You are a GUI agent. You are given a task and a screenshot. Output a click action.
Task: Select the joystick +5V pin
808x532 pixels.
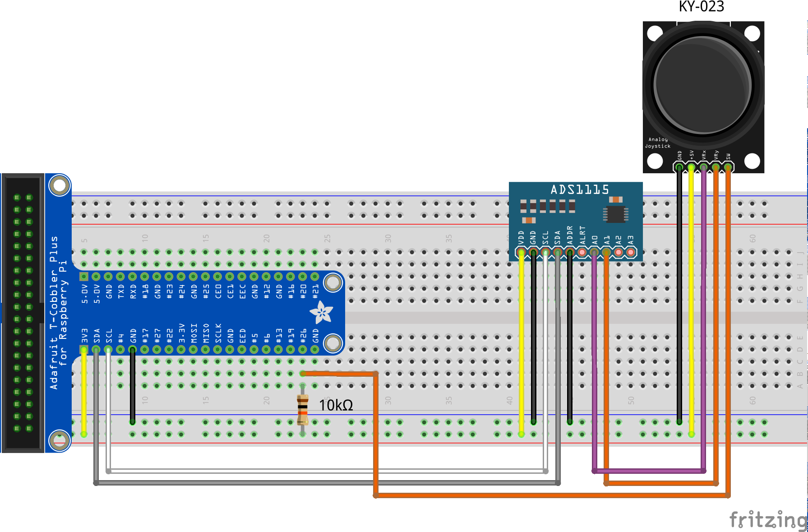tap(692, 167)
